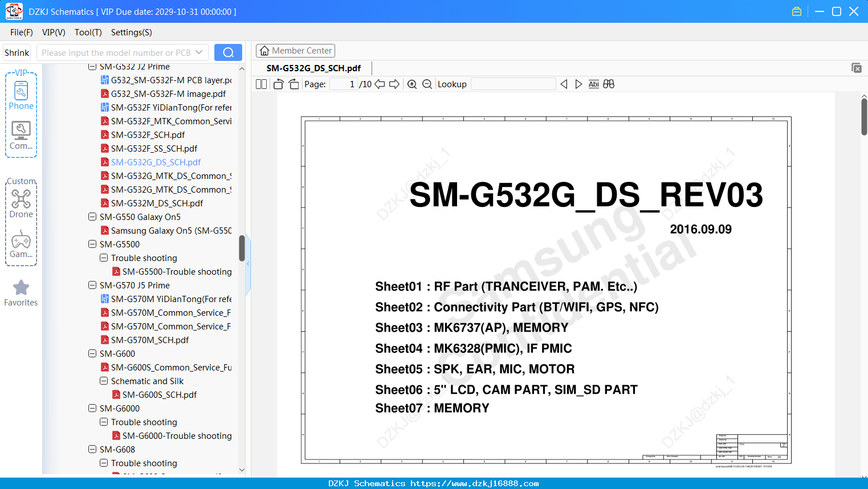Screen dimensions: 868x489
Task: Click the website link in status bar
Action: pos(475,483)
